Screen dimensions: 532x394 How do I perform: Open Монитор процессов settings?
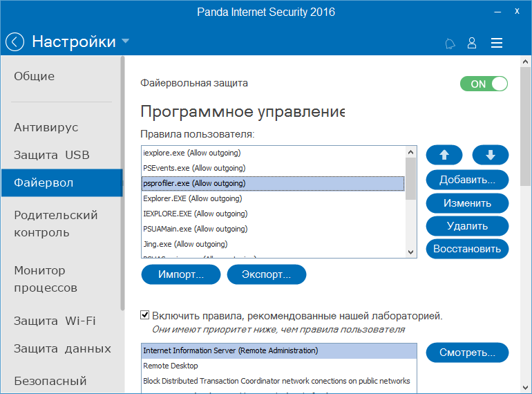[x=46, y=279]
